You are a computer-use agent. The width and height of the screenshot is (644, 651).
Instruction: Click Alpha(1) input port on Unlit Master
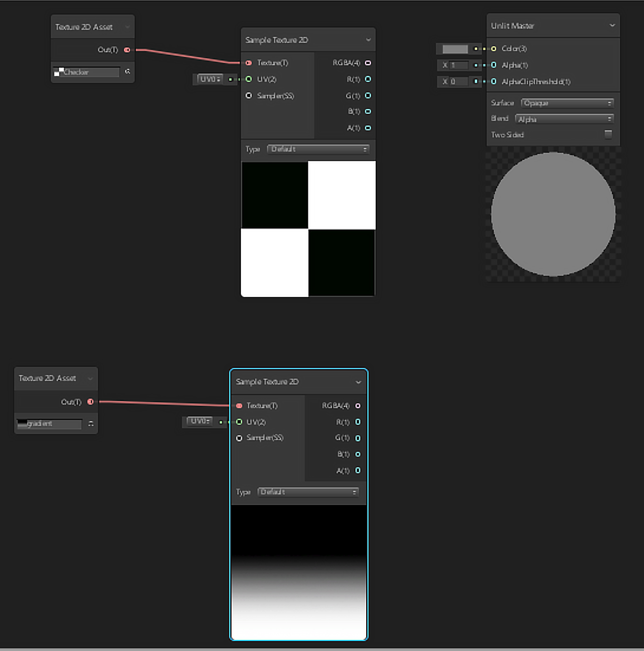[494, 65]
